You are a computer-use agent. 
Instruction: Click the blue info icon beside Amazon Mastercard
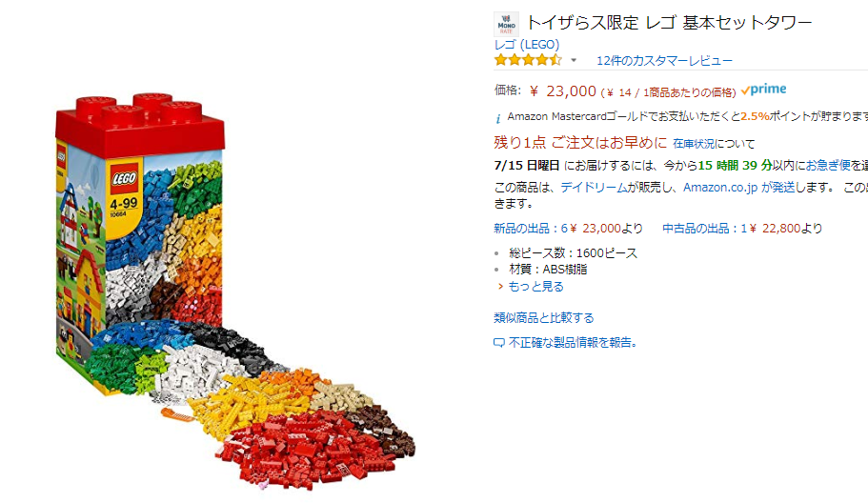pos(497,118)
